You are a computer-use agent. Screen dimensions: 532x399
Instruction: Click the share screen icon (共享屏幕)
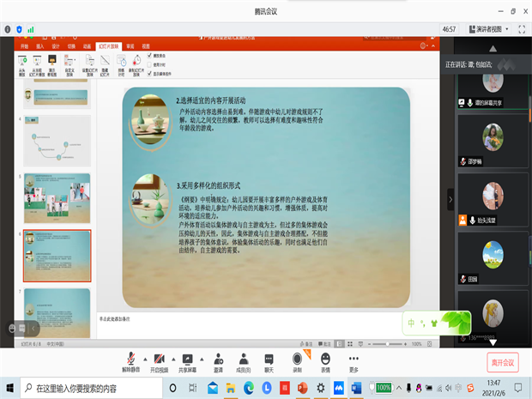[x=187, y=359]
